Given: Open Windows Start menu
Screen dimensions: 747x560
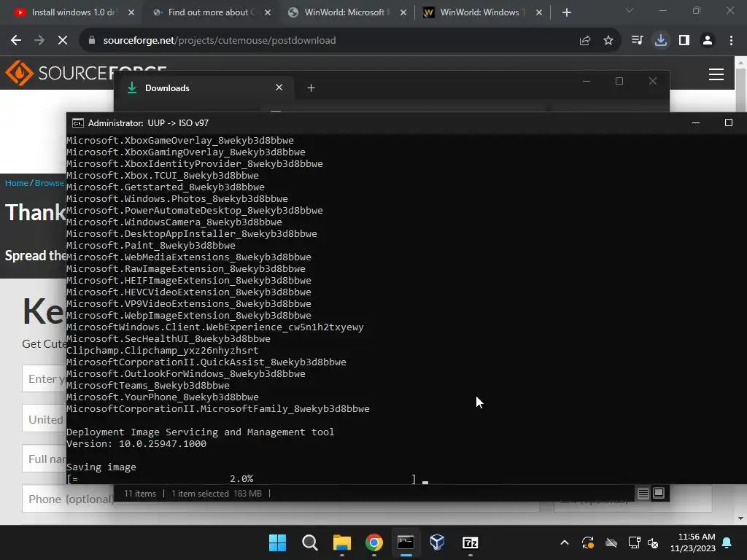Looking at the screenshot, I should (277, 542).
